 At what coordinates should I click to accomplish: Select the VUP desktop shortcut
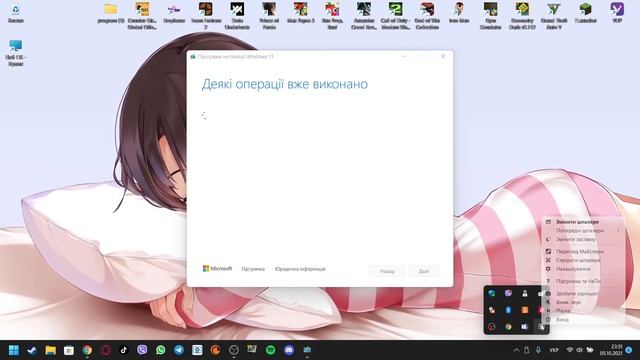click(617, 13)
